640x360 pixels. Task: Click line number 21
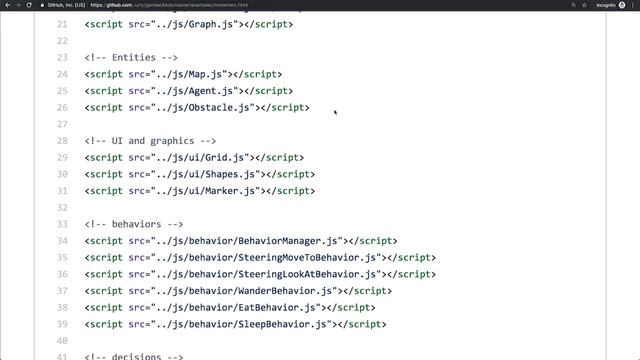[x=62, y=24]
